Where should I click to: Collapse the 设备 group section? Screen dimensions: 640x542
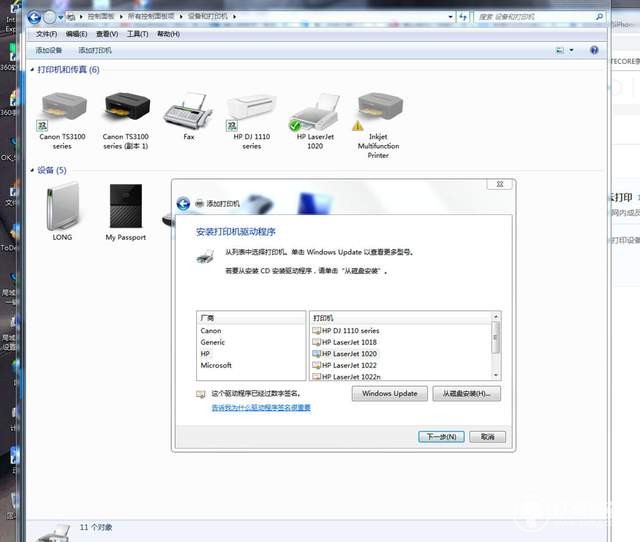click(x=32, y=170)
